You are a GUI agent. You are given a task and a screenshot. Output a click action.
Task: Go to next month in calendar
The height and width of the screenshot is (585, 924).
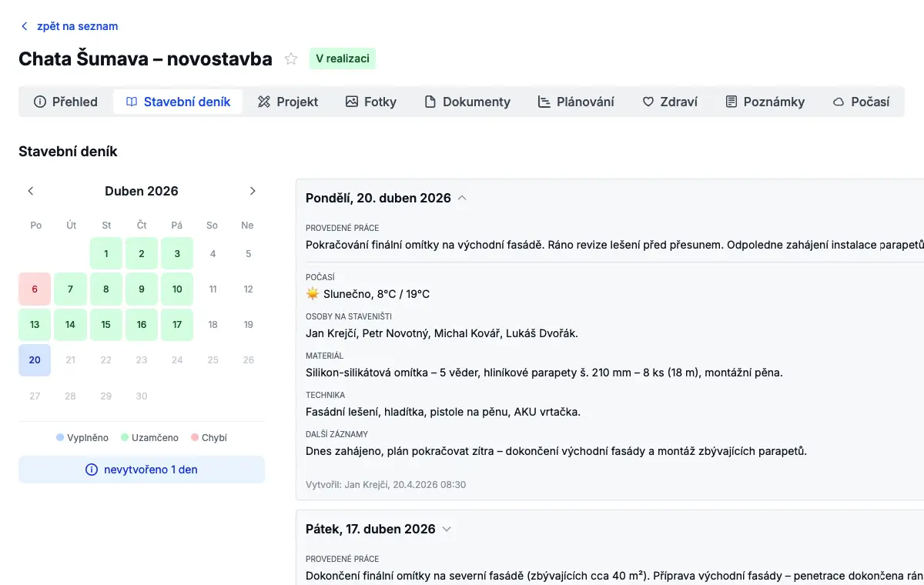(253, 191)
